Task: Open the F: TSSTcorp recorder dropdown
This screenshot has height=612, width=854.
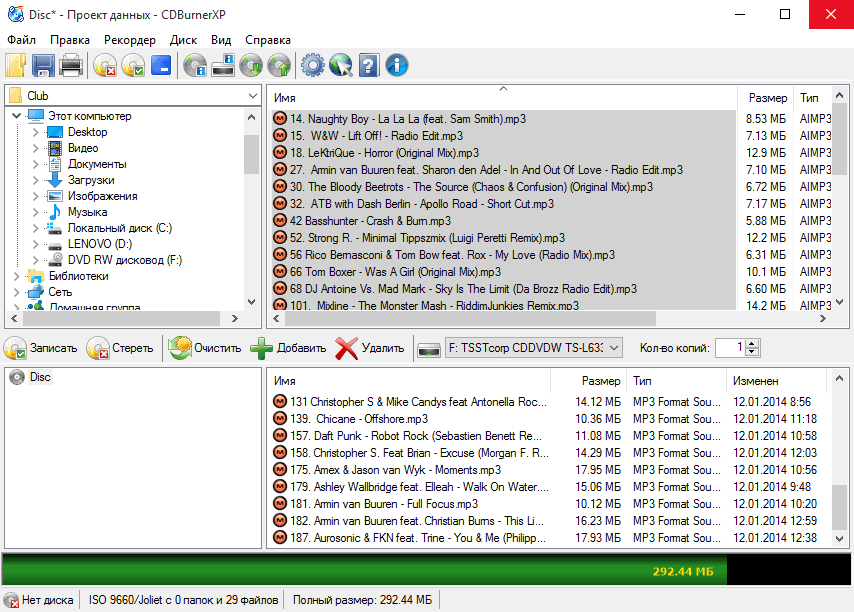Action: (x=534, y=347)
